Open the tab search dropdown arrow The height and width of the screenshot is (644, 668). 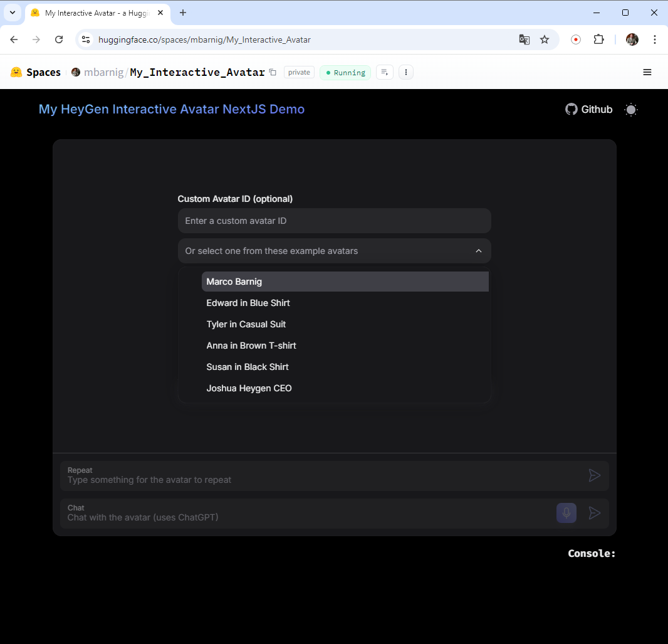pos(13,13)
